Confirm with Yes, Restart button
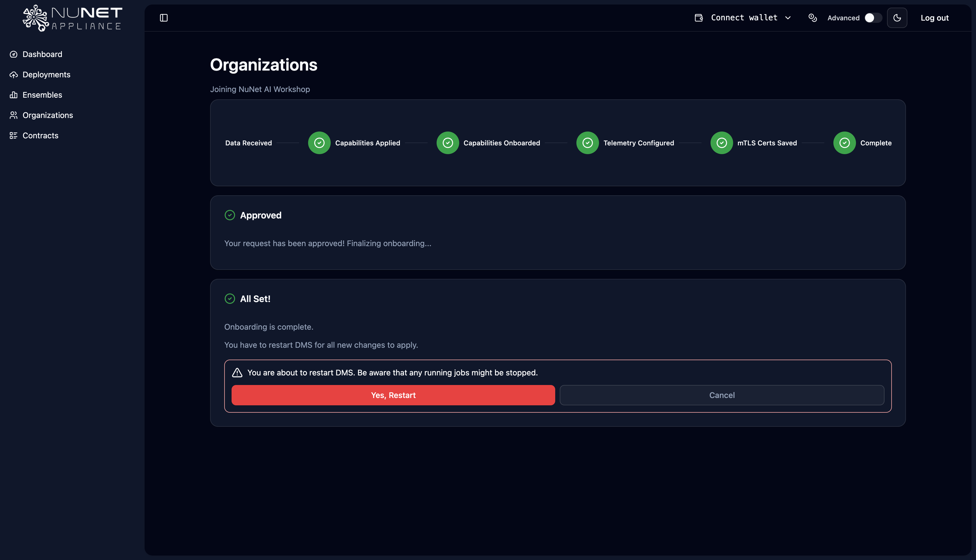Viewport: 976px width, 560px height. pyautogui.click(x=393, y=395)
